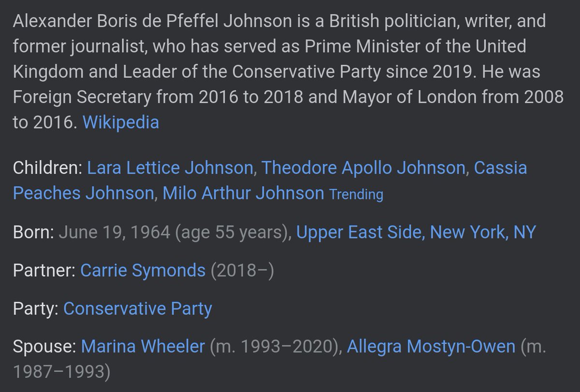
Task: Click the (2018–) text after Carrie Symonds
Action: (x=242, y=270)
